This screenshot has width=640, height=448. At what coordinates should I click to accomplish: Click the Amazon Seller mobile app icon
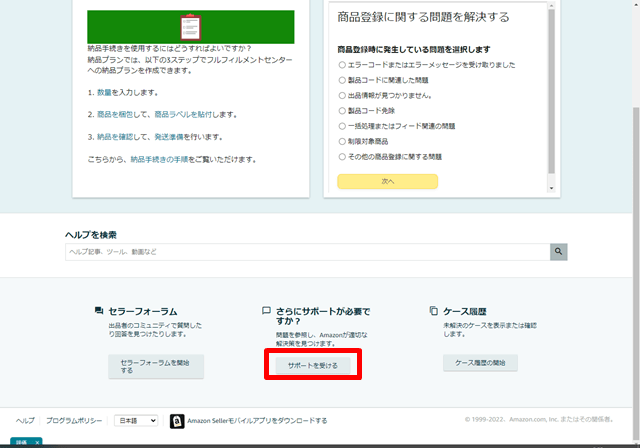[x=177, y=421]
